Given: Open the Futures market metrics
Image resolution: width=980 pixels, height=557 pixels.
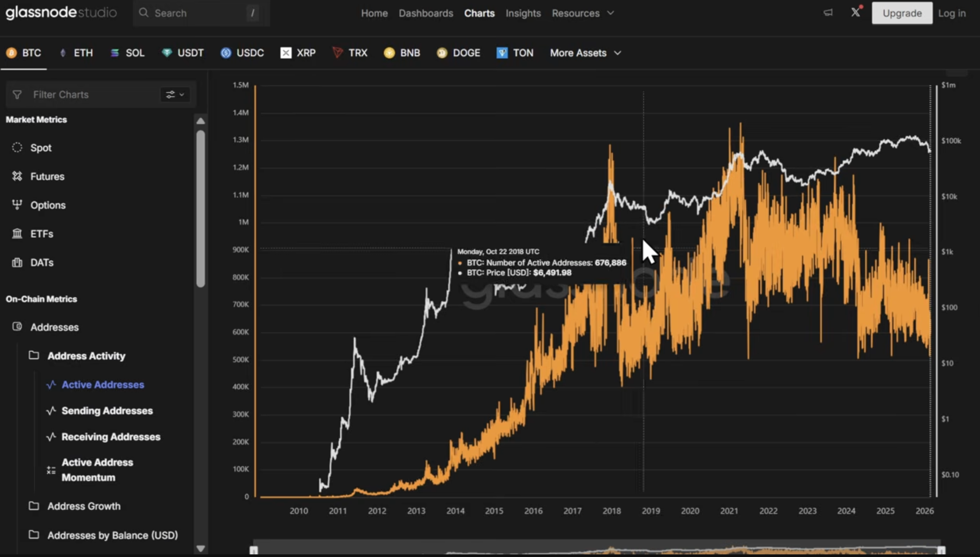Looking at the screenshot, I should pos(47,176).
